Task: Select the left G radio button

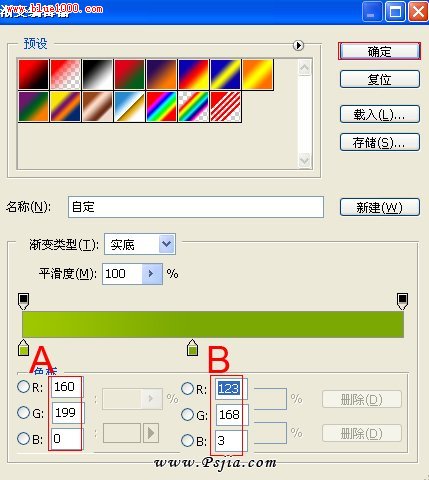Action: (x=23, y=412)
